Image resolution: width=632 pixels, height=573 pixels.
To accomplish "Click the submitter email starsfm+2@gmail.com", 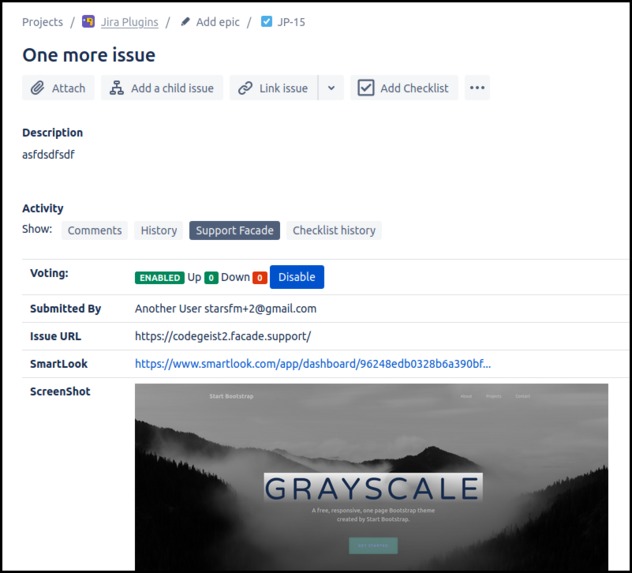I will (x=260, y=309).
